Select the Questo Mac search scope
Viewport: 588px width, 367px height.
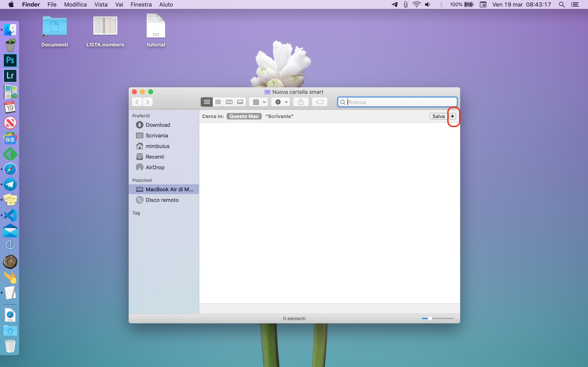click(244, 116)
